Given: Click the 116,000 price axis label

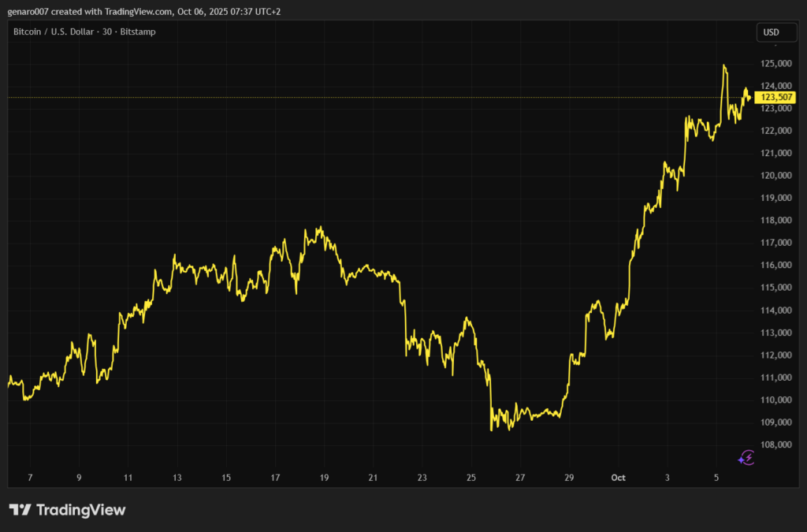Looking at the screenshot, I should [x=776, y=266].
